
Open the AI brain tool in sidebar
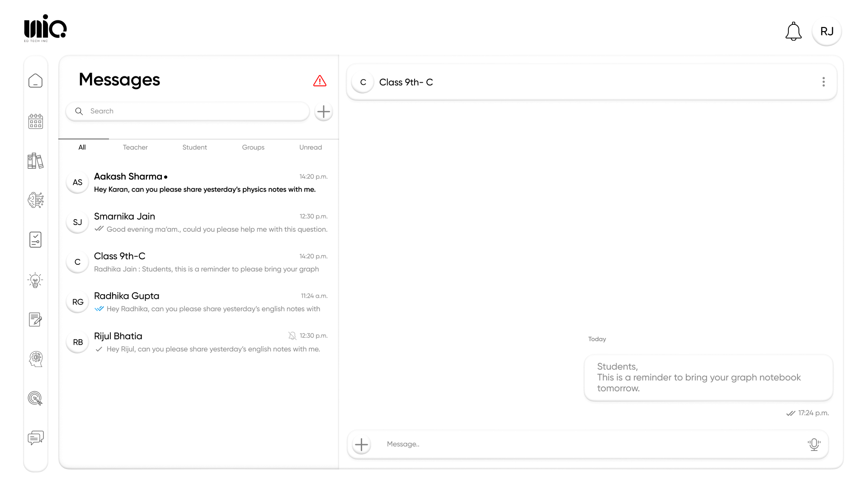click(35, 200)
